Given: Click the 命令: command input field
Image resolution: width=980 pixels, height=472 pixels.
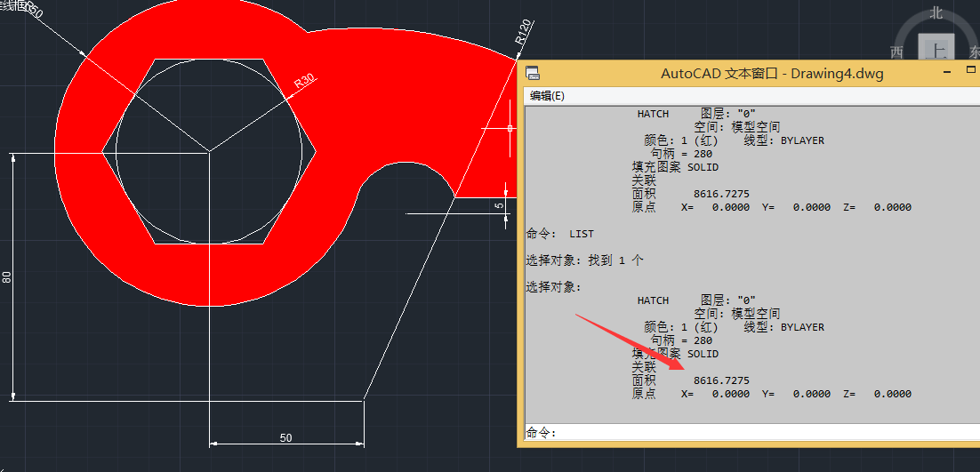Looking at the screenshot, I should [x=747, y=433].
